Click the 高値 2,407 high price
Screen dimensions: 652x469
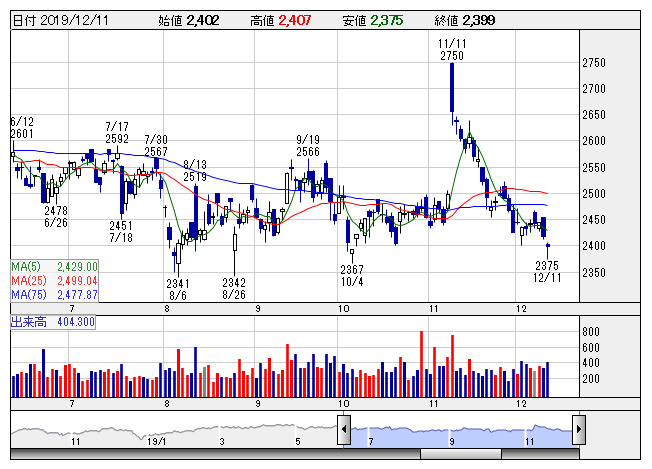[x=280, y=20]
